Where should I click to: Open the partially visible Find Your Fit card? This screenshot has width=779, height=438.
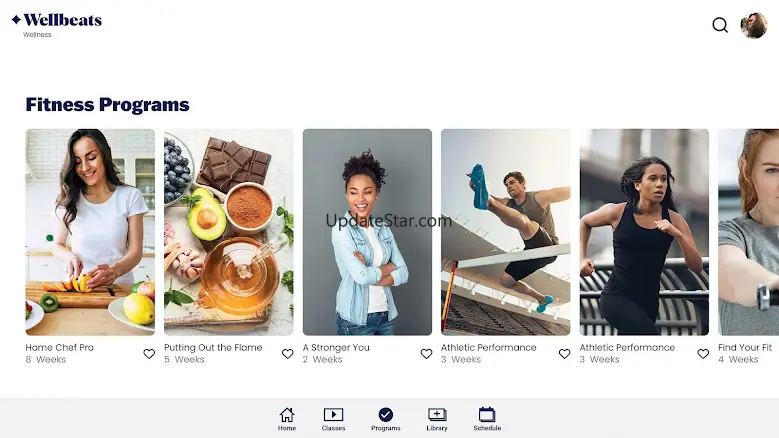(748, 232)
